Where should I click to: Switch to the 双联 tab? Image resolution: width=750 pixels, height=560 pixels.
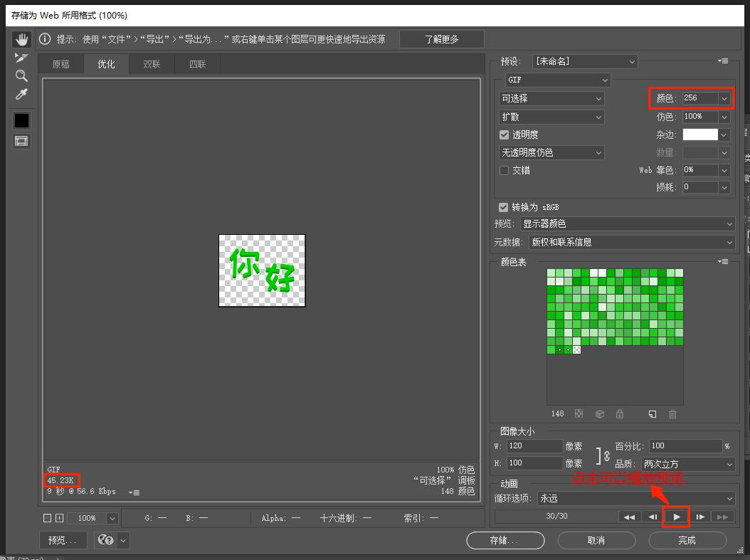152,64
